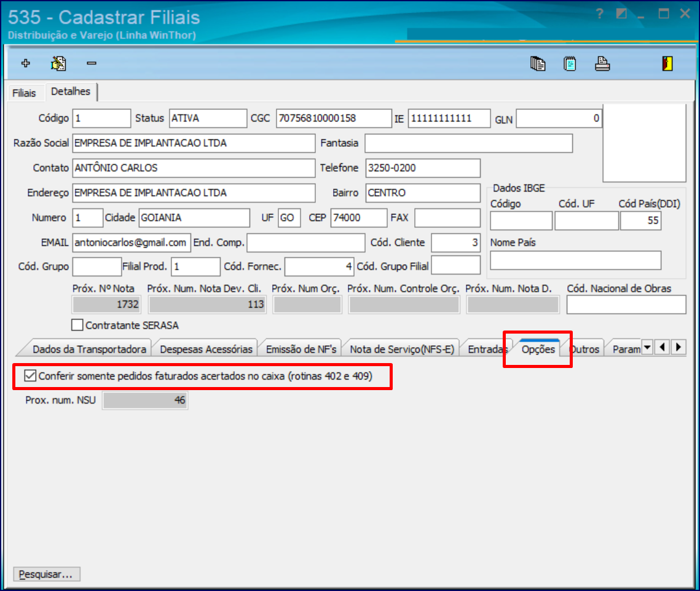The height and width of the screenshot is (591, 700).
Task: Open Emissão de NF's tab
Action: point(301,349)
